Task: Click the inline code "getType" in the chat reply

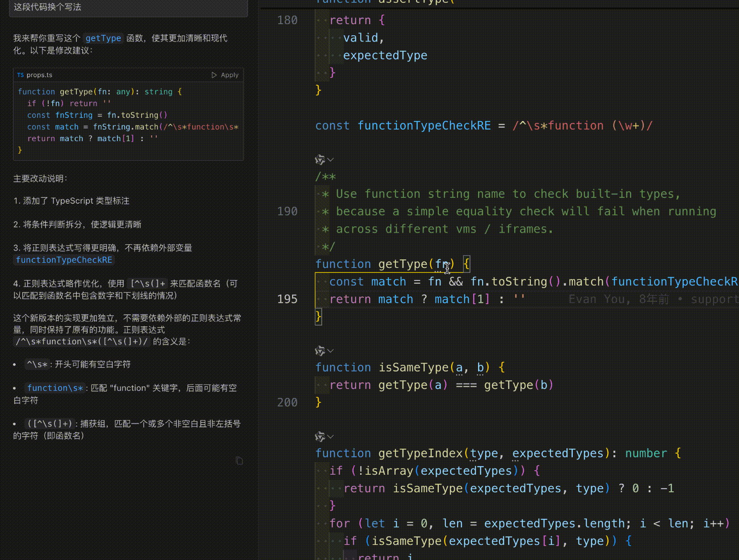Action: point(103,38)
